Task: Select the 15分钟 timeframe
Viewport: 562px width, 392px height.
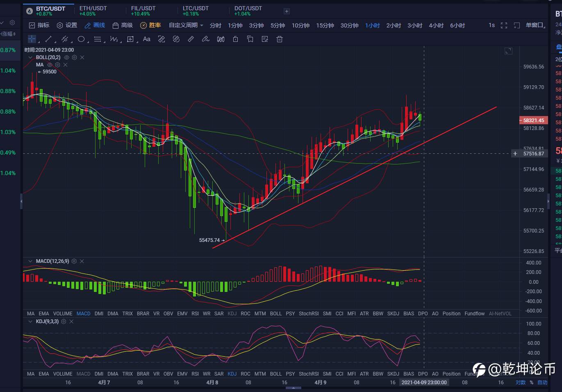Action: [x=325, y=25]
